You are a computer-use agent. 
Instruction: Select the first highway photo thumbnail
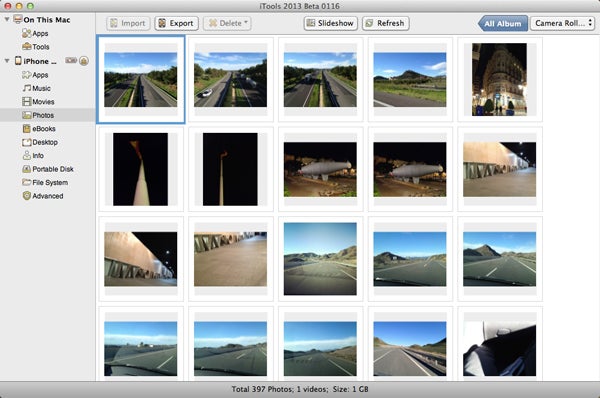tap(140, 80)
